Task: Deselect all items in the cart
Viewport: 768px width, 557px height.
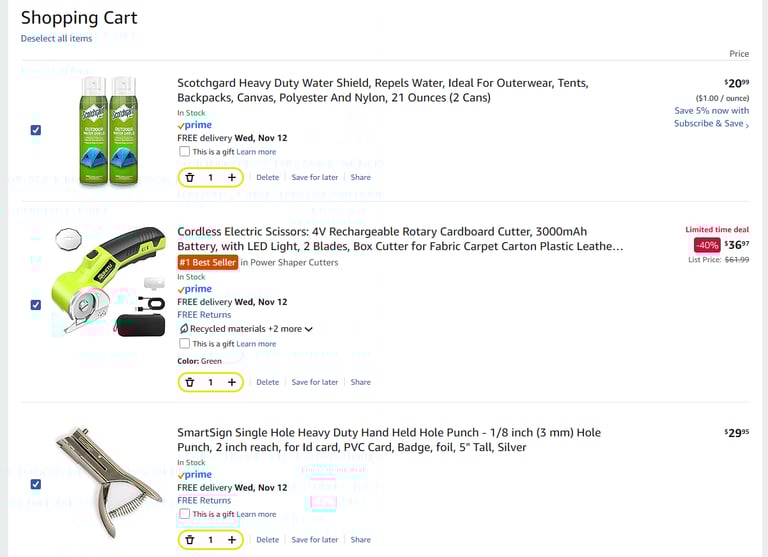Action: (x=56, y=39)
